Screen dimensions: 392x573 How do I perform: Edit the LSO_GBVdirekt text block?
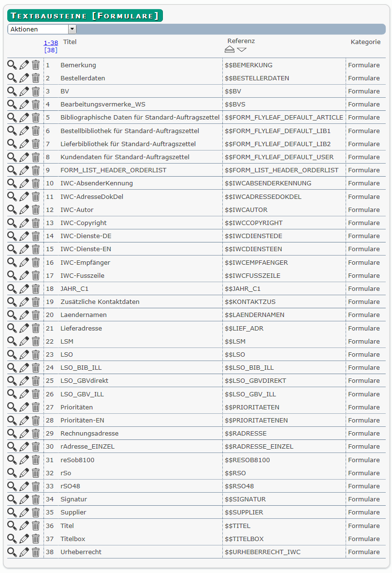click(24, 381)
